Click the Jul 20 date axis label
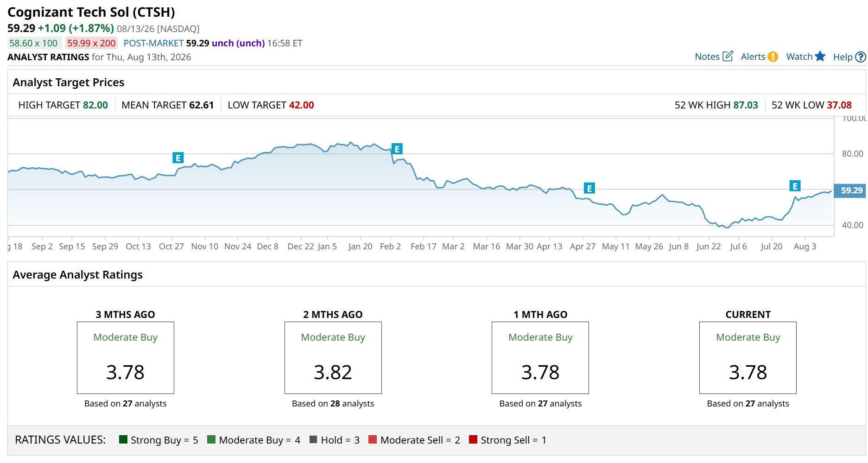This screenshot has height=463, width=868. click(772, 247)
